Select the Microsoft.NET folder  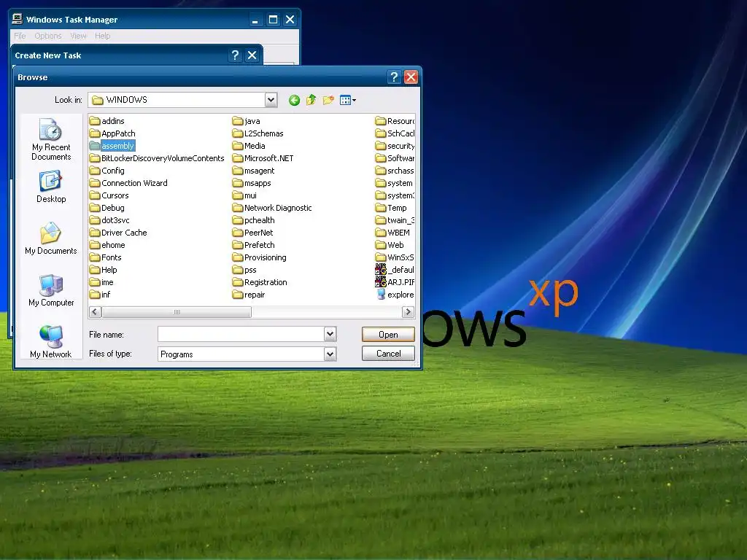click(263, 158)
